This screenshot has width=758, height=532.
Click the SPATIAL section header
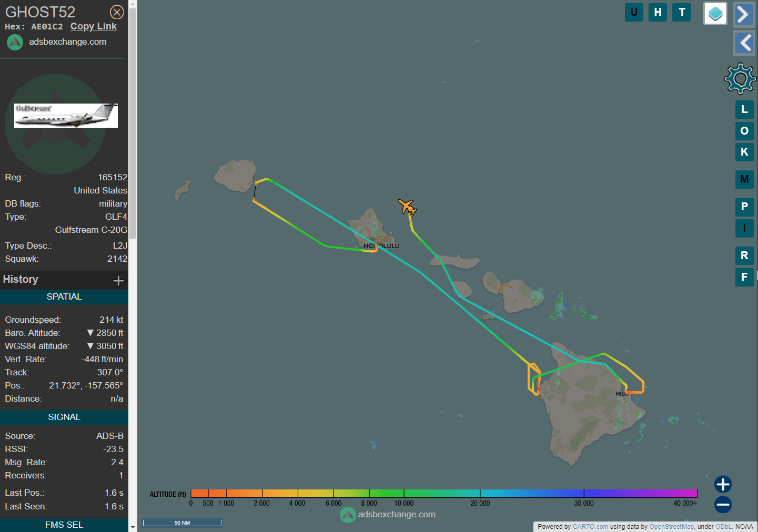pos(64,297)
